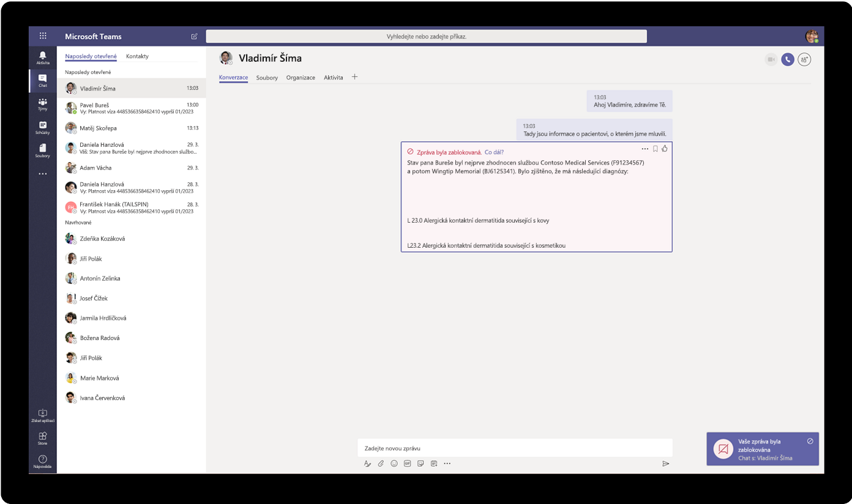The height and width of the screenshot is (504, 852).
Task: Open Chat in the left rail
Action: [43, 81]
